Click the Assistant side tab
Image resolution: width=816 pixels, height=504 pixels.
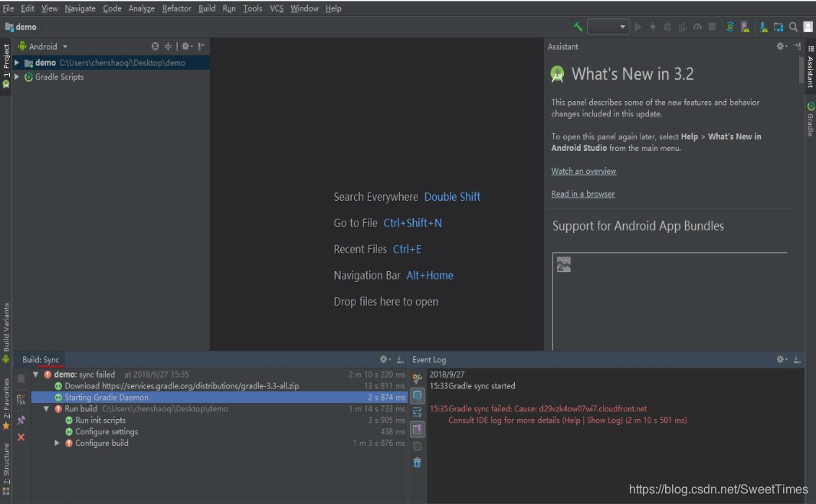coord(811,67)
